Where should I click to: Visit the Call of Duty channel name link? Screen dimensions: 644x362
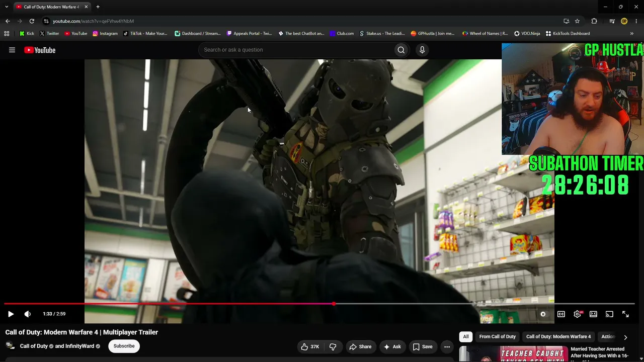[x=34, y=346]
